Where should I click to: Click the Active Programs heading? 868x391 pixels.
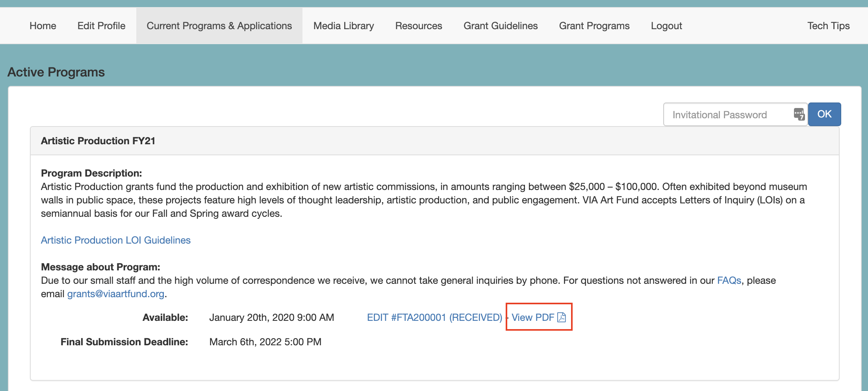point(56,72)
